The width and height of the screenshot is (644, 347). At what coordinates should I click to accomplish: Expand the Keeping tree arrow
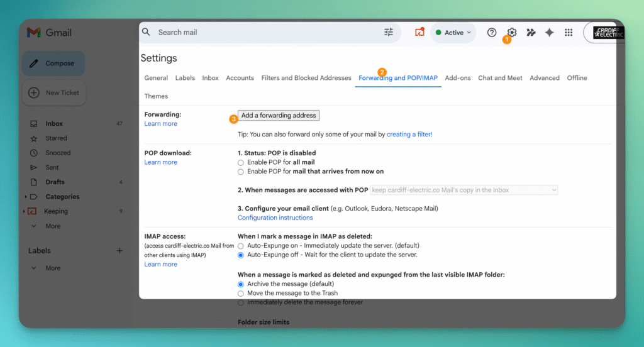click(x=24, y=211)
